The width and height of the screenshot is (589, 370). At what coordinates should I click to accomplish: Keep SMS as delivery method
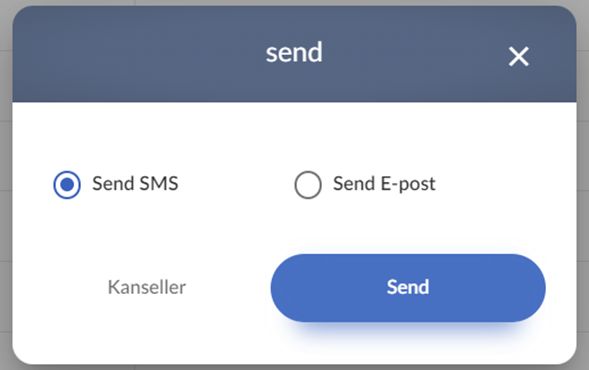(x=67, y=185)
